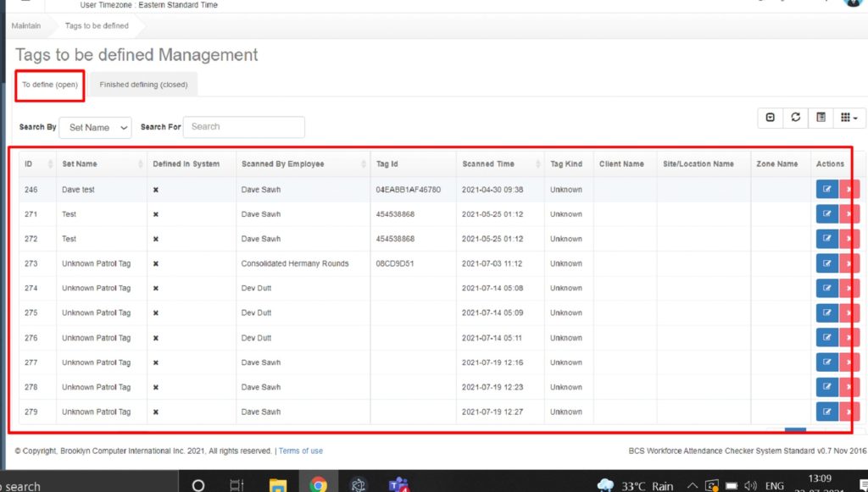
Task: Open the Terms of use link
Action: (300, 451)
